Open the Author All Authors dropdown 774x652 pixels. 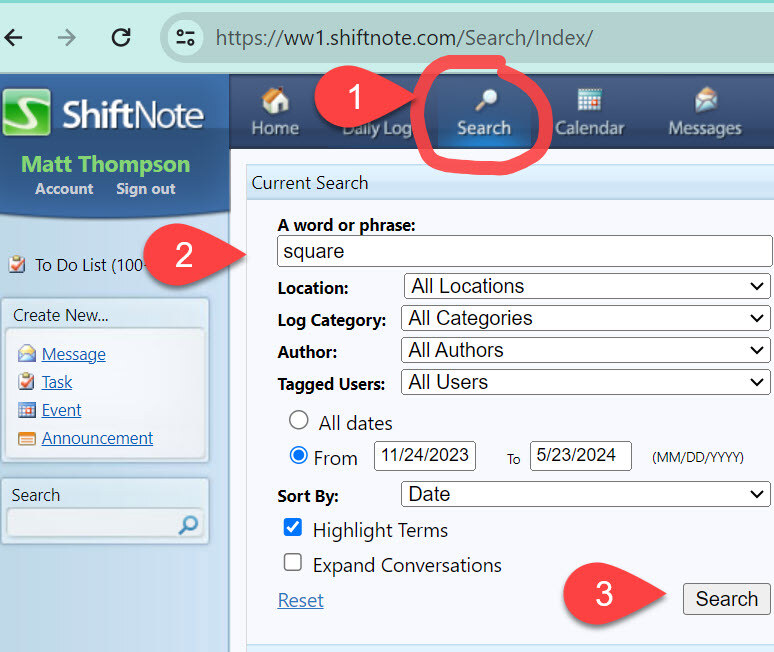click(x=585, y=350)
